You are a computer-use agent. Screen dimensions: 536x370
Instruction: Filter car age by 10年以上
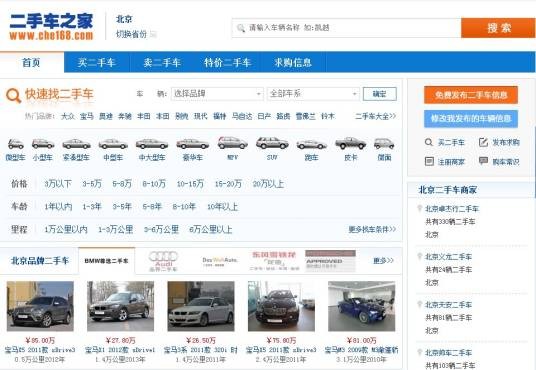[223, 207]
